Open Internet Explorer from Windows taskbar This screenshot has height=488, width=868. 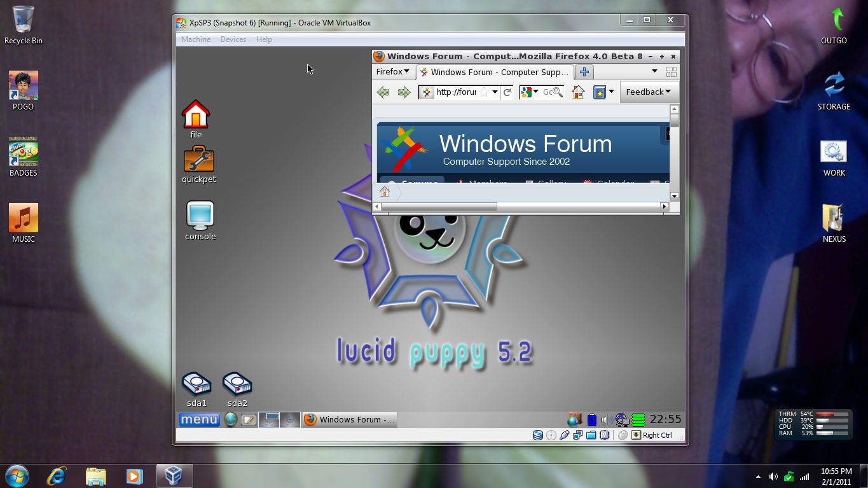(57, 476)
